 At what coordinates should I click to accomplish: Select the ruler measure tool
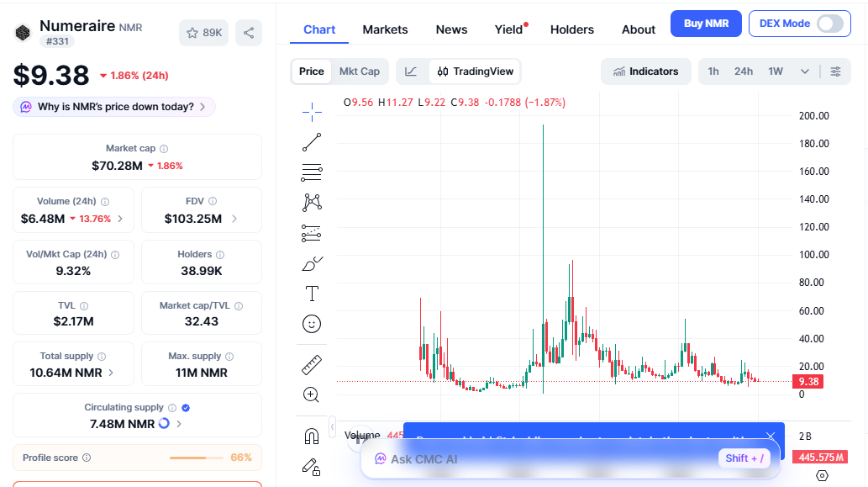pos(312,364)
